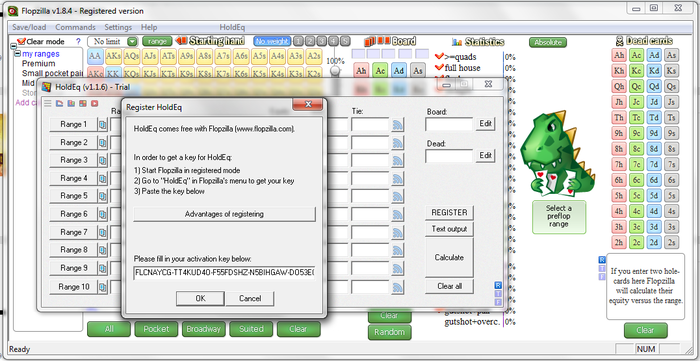
Task: Click the Board cards icon in Flopzilla
Action: [377, 41]
